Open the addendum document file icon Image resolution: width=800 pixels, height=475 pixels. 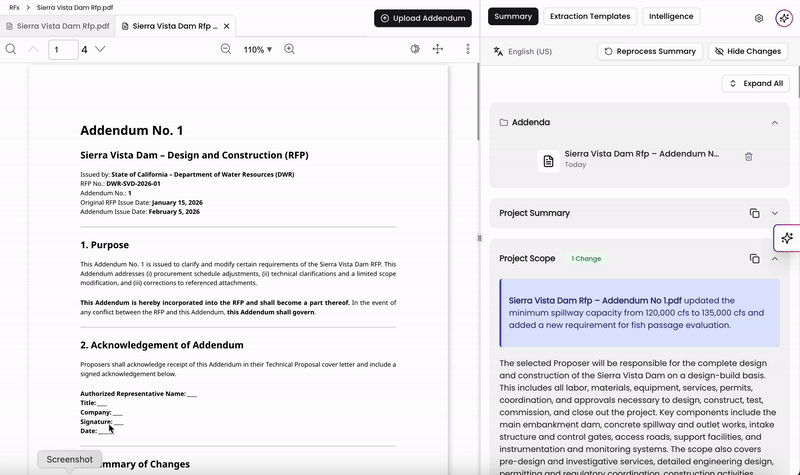[x=548, y=161]
